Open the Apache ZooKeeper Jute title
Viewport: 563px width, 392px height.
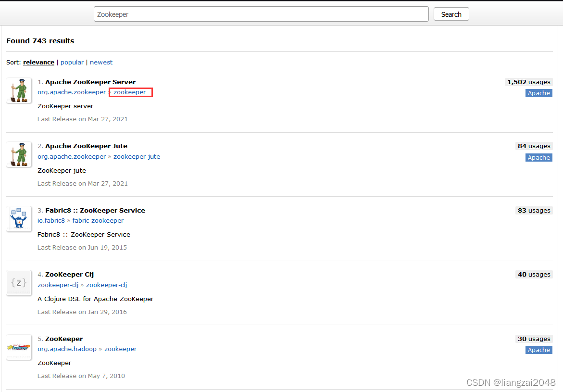[x=86, y=146]
